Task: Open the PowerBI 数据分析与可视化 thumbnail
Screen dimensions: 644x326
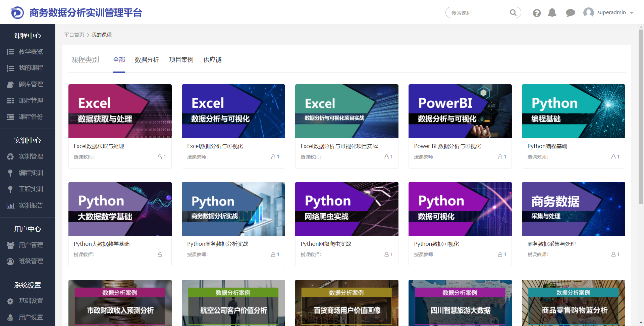Action: click(460, 111)
